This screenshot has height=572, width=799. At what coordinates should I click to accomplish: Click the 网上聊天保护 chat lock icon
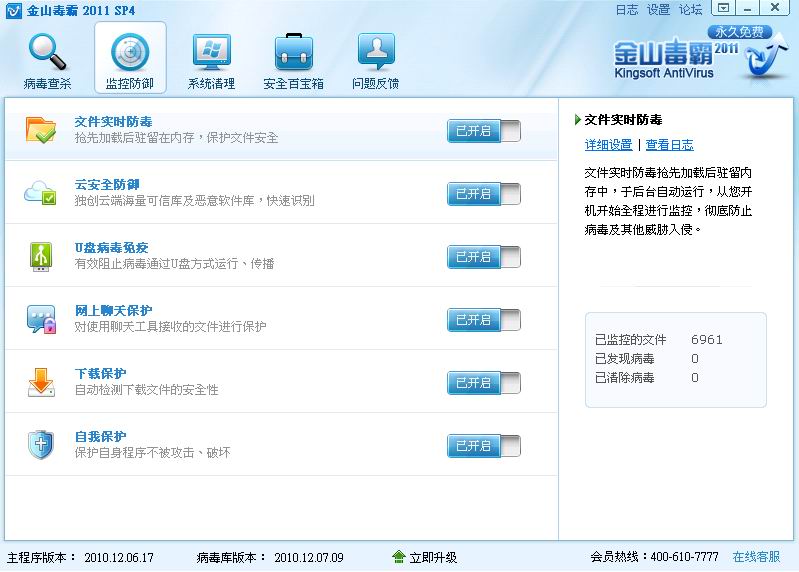tap(41, 319)
